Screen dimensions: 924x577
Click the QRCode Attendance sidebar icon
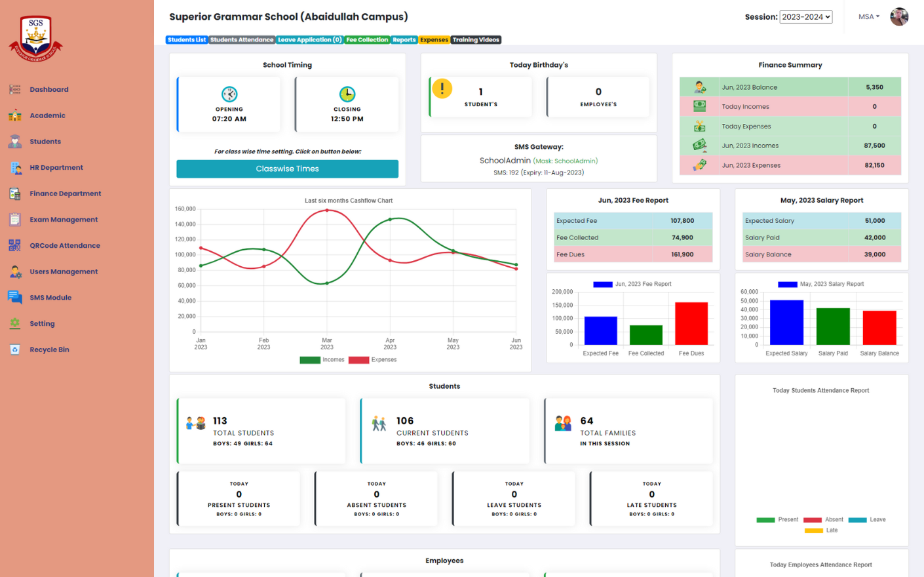[x=14, y=245]
